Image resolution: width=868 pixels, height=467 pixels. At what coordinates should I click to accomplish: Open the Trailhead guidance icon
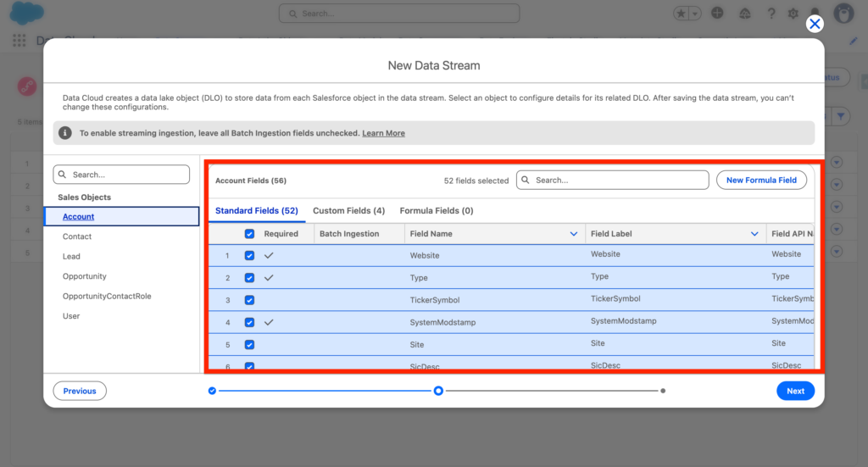(744, 14)
